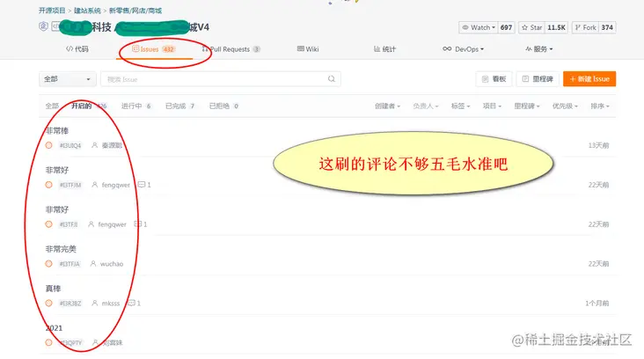Open the 里程碑 filter dropdown

527,106
